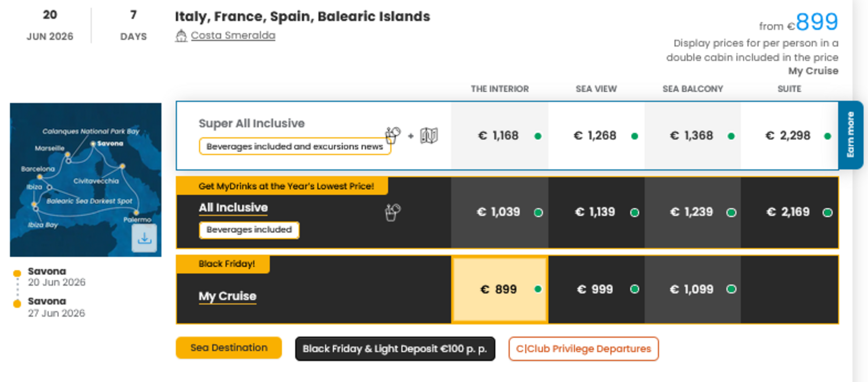Screen dimensions: 868x382
Task: Click the Sea Destination tag
Action: point(229,348)
